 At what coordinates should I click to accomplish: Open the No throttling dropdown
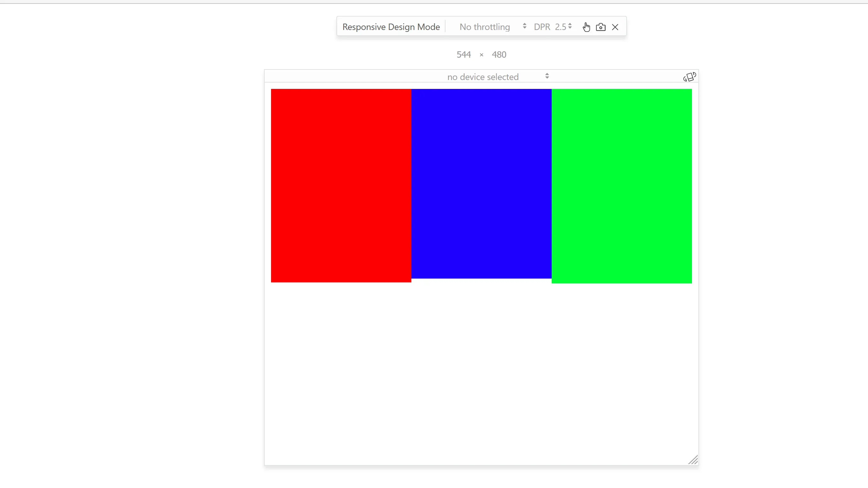pos(485,27)
